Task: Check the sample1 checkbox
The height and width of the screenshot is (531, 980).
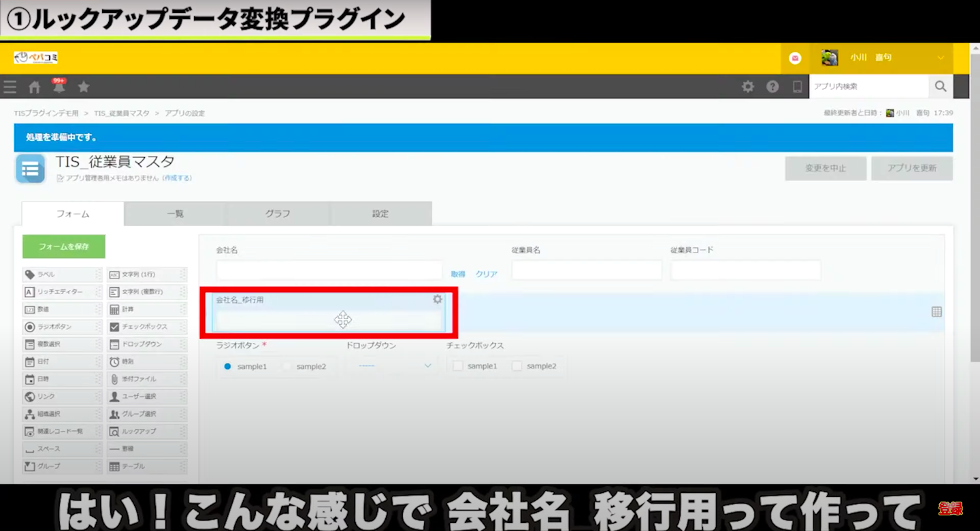Action: (458, 366)
